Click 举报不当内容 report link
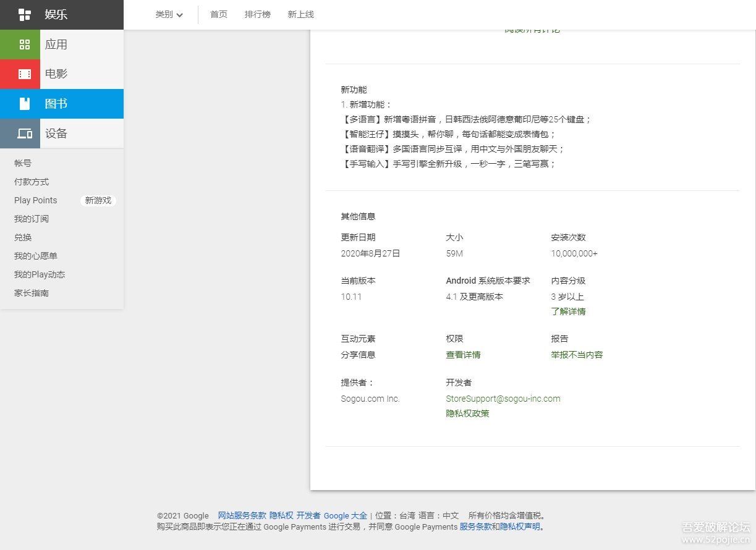 tap(577, 355)
